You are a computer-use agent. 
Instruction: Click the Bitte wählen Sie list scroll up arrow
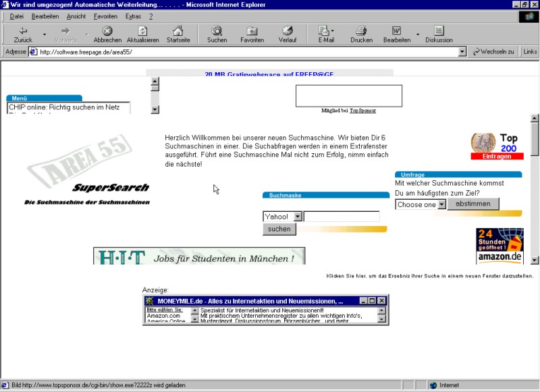194,310
